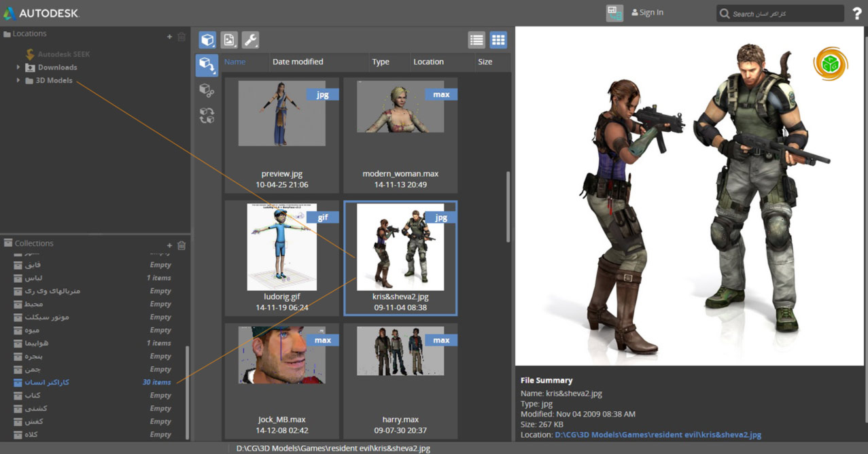Select the merge/import cube tool
This screenshot has height=454, width=868.
point(207,65)
